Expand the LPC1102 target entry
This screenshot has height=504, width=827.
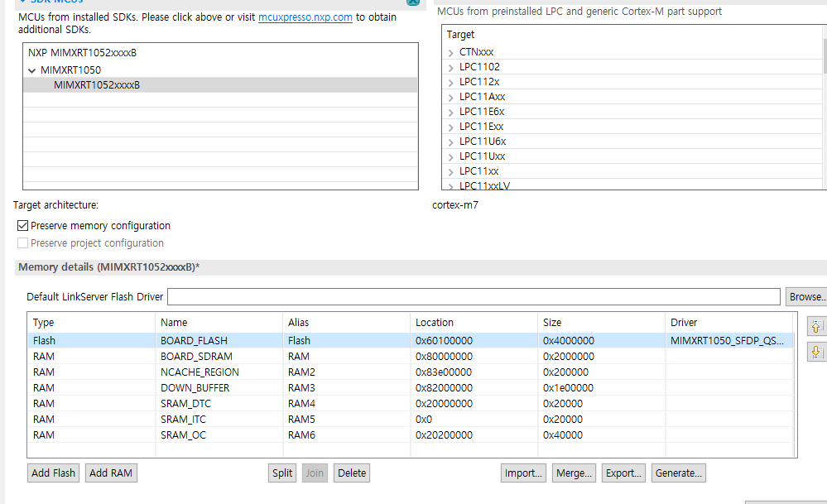[450, 67]
